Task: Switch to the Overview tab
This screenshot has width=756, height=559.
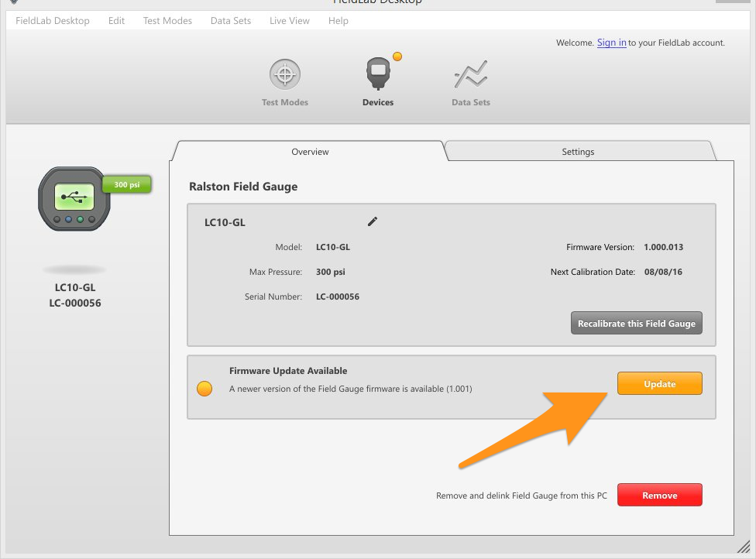Action: tap(310, 151)
